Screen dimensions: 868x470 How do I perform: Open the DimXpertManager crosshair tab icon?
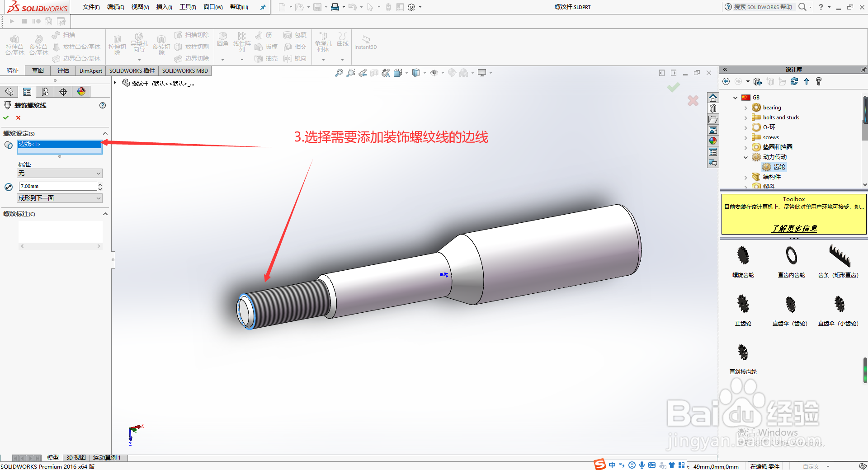pos(63,92)
